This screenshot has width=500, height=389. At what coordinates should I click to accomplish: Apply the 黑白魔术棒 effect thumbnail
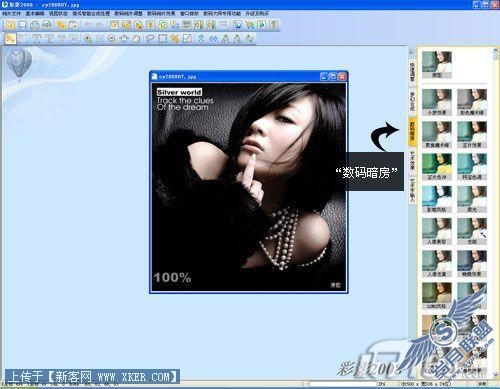(x=437, y=134)
